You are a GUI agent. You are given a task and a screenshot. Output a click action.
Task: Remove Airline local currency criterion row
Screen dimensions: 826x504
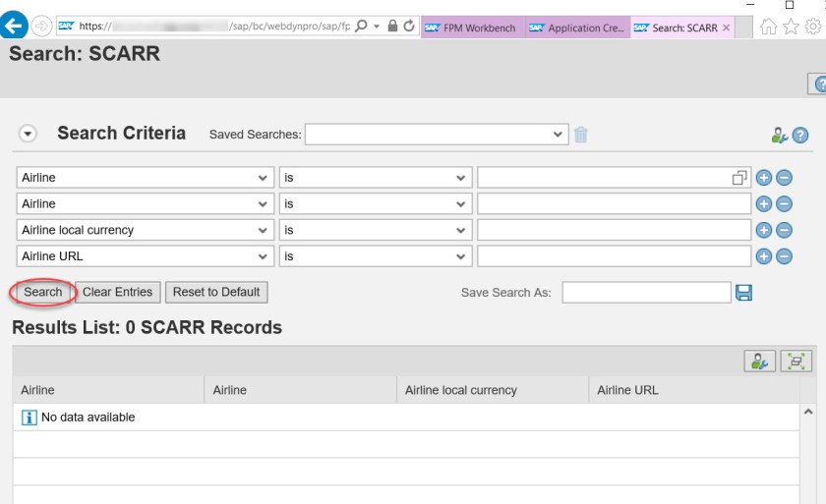[784, 230]
